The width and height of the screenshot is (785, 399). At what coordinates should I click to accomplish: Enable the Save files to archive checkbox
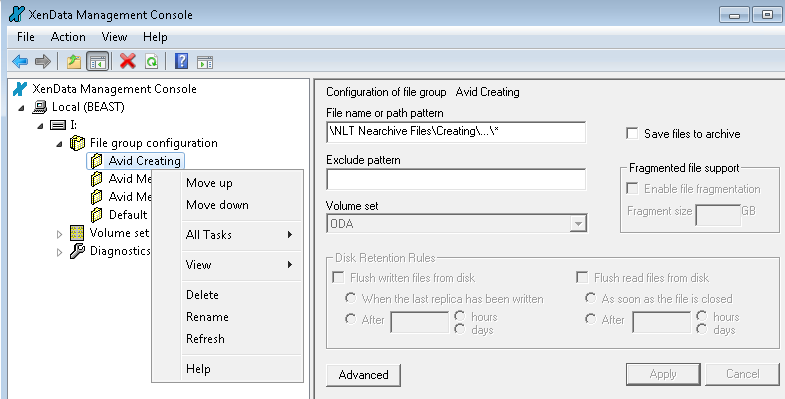click(632, 134)
